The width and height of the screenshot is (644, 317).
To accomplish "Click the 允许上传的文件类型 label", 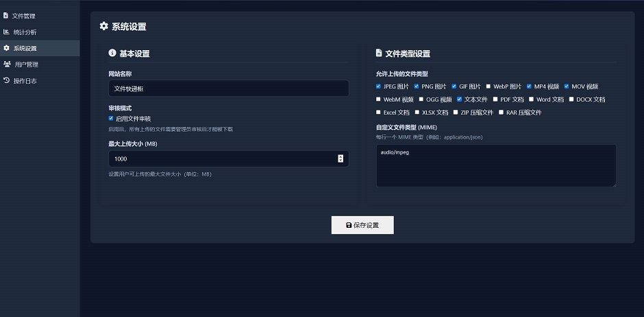I will [402, 74].
